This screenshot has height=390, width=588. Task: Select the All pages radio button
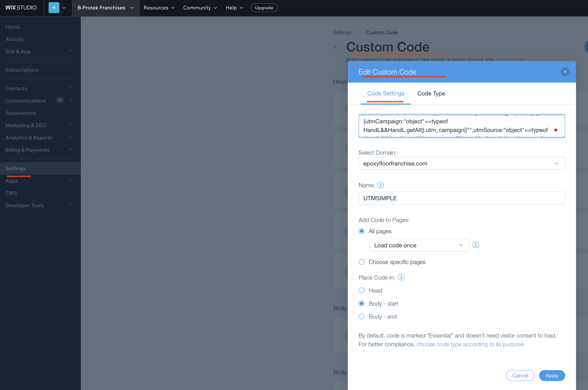pyautogui.click(x=362, y=231)
